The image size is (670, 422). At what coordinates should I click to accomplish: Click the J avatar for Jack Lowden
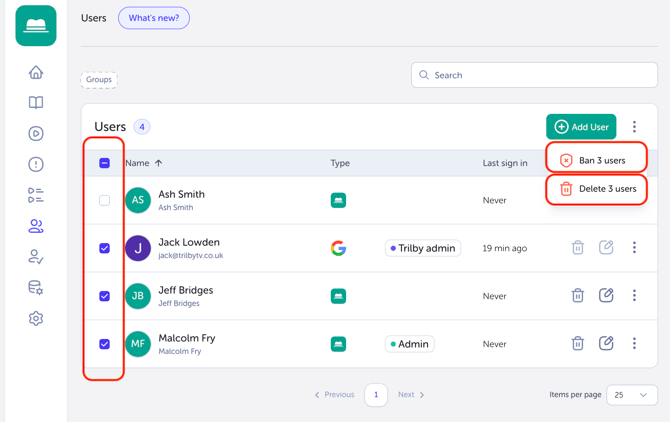pos(138,248)
